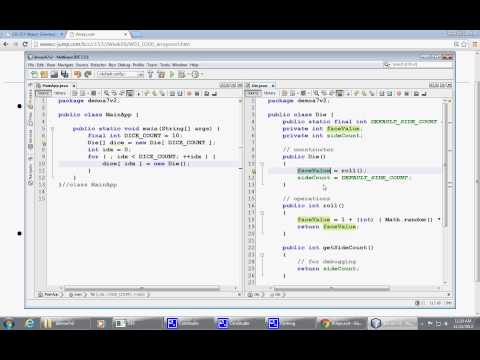Collapse the roll() method code fold

[262, 213]
